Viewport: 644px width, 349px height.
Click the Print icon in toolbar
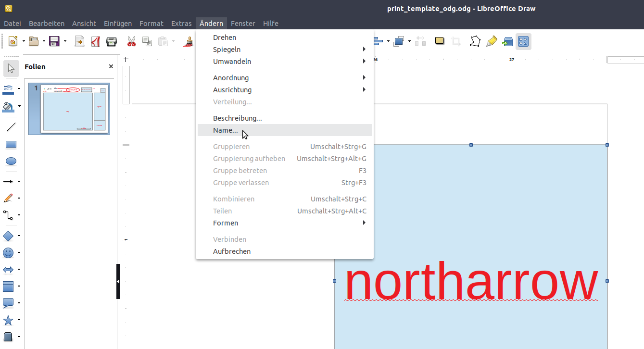tap(112, 41)
